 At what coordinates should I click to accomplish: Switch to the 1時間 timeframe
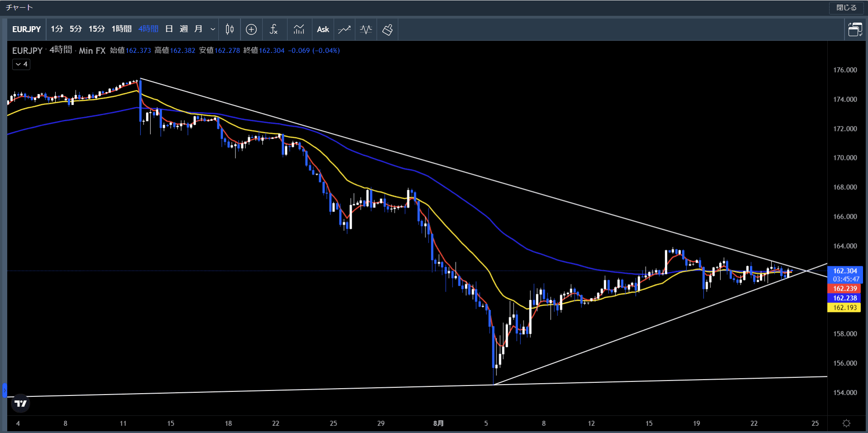coord(122,29)
